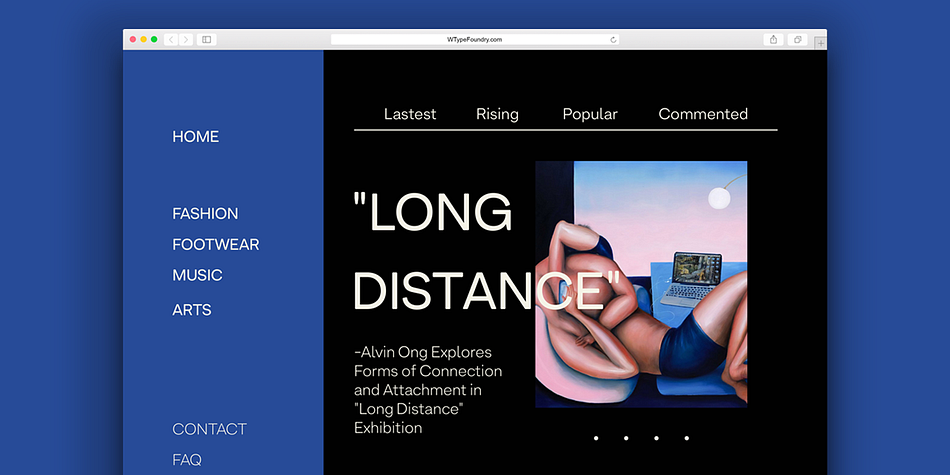Click the "LONG DISTANCE" headline
This screenshot has height=475, width=950.
click(x=487, y=251)
